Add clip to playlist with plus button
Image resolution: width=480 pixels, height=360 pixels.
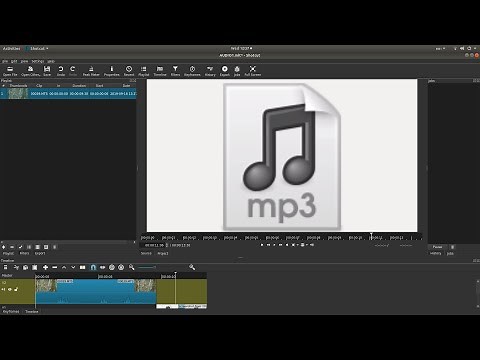(x=4, y=247)
